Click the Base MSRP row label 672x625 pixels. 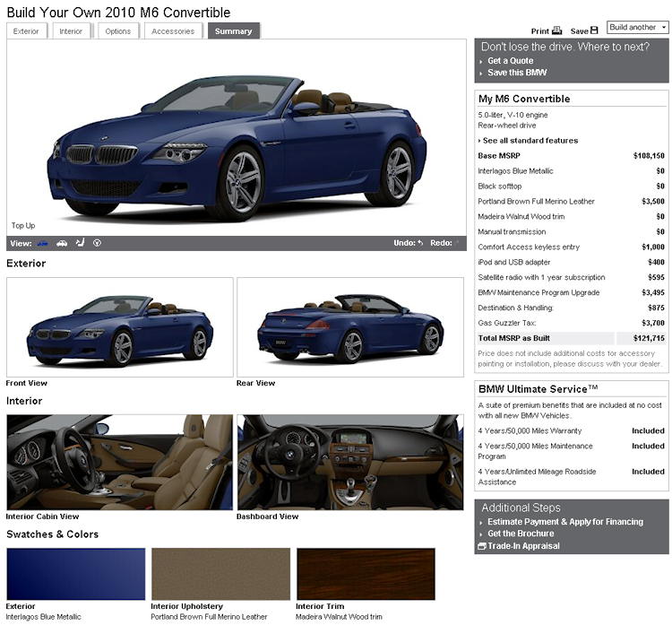coord(499,156)
